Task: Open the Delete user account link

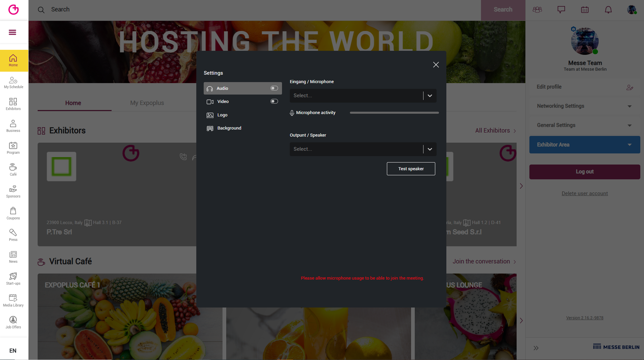Action: [585, 193]
